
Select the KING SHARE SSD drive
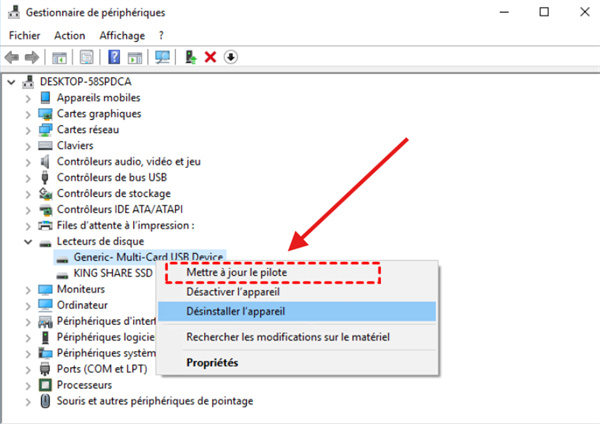pyautogui.click(x=113, y=273)
